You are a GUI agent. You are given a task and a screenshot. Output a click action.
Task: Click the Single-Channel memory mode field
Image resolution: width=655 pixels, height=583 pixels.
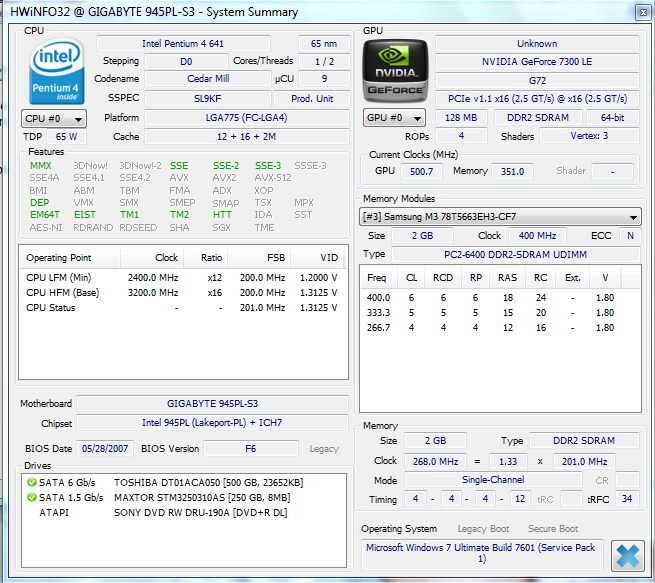pos(493,480)
